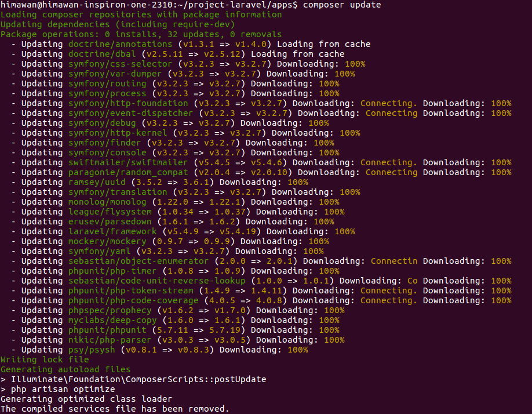Image resolution: width=532 pixels, height=414 pixels.
Task: Click 'Updating dependencies (including require-dev)' line
Action: click(x=118, y=25)
